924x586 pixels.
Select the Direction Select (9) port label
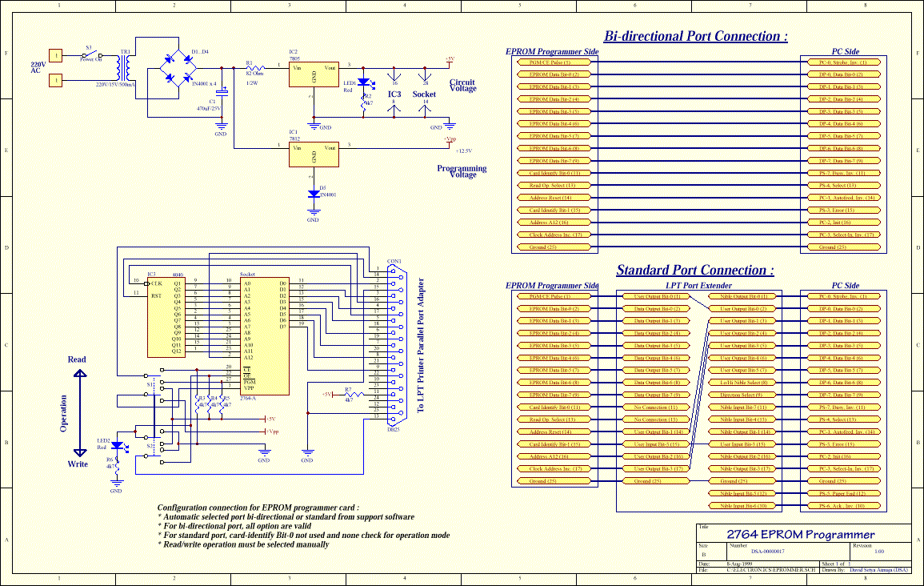pyautogui.click(x=743, y=395)
